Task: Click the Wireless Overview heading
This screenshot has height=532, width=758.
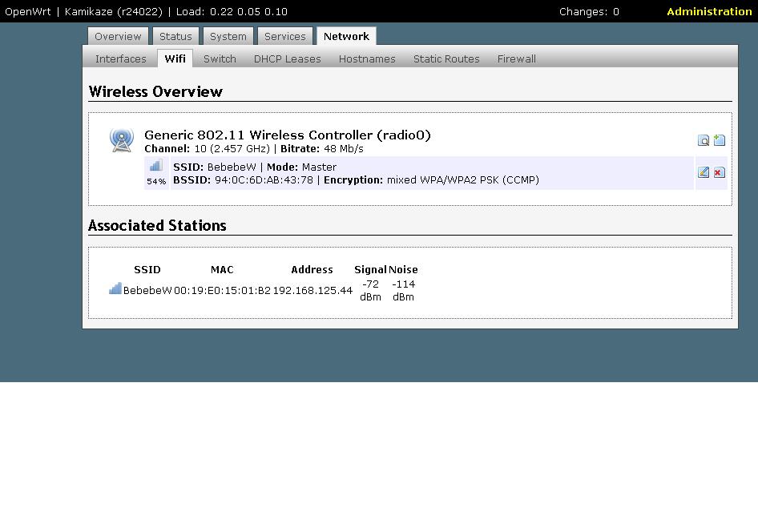Action: 155,92
